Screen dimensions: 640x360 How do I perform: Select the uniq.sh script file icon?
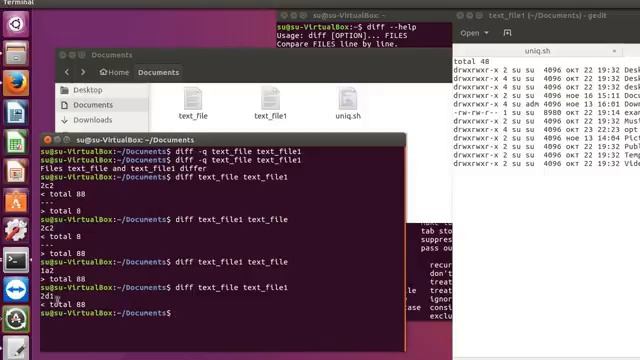348,103
